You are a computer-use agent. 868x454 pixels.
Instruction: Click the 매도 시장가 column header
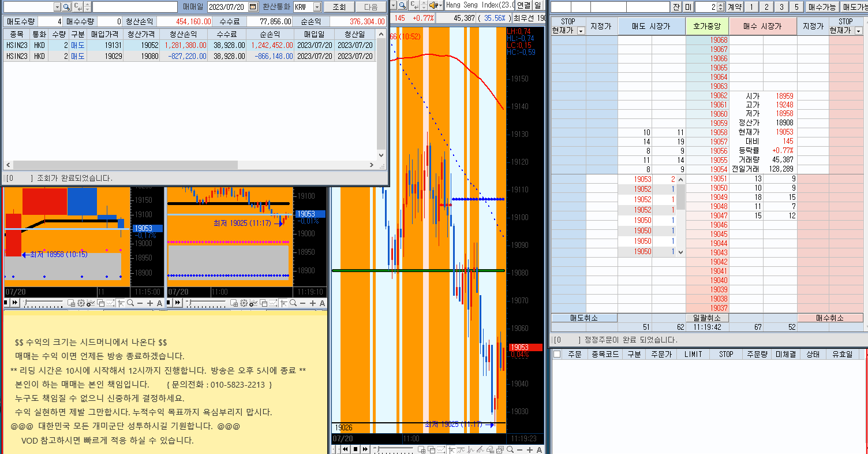(x=652, y=26)
